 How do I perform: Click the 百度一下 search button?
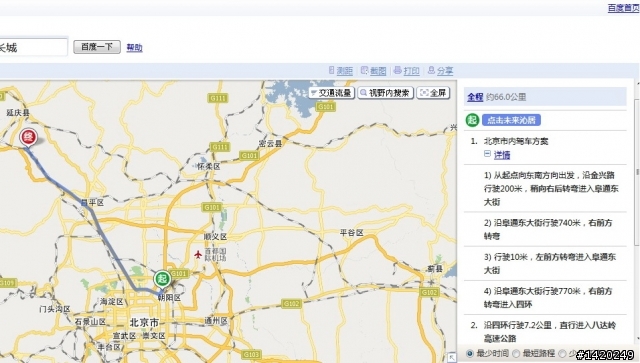coord(97,47)
